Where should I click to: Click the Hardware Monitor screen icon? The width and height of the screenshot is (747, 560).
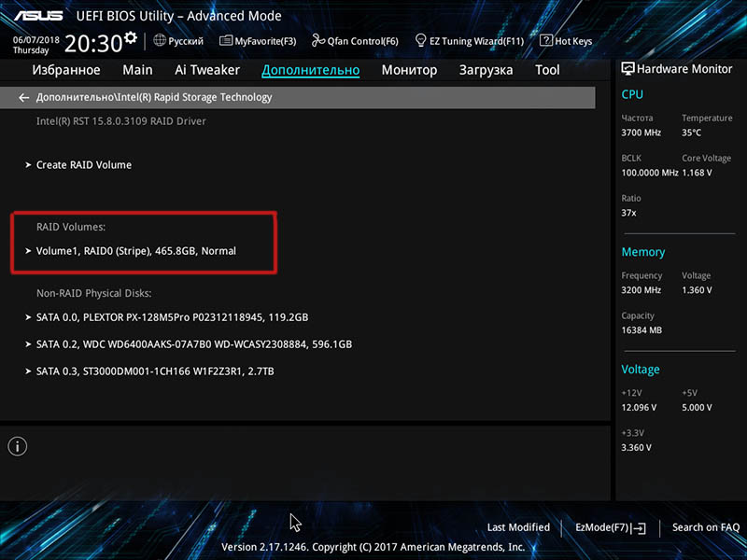tap(627, 69)
